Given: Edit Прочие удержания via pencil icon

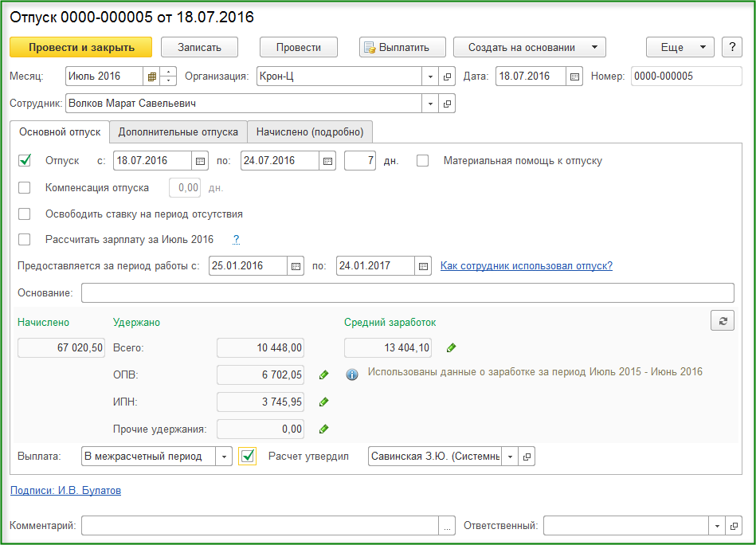Looking at the screenshot, I should 323,429.
